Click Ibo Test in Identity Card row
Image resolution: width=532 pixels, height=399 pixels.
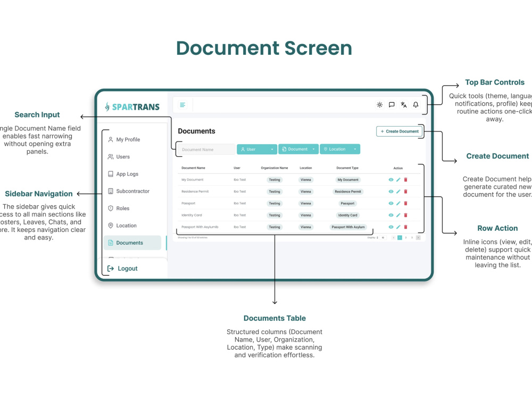[x=240, y=215]
